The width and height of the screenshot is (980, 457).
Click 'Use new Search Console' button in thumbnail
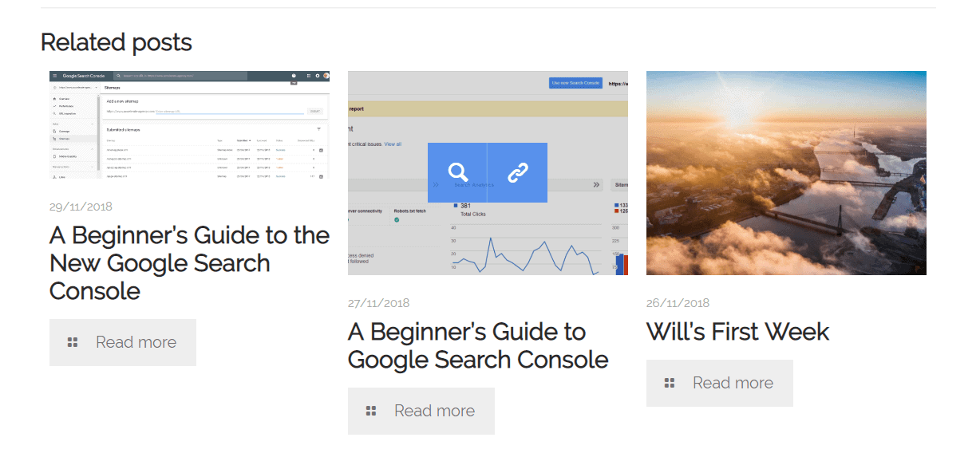[x=575, y=83]
